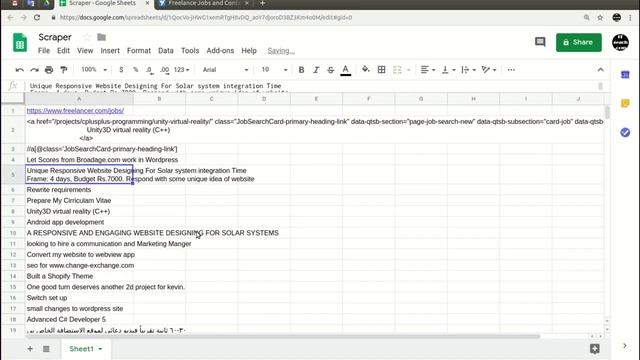640x360 pixels.
Task: Open new browser tab plus
Action: 262,4
